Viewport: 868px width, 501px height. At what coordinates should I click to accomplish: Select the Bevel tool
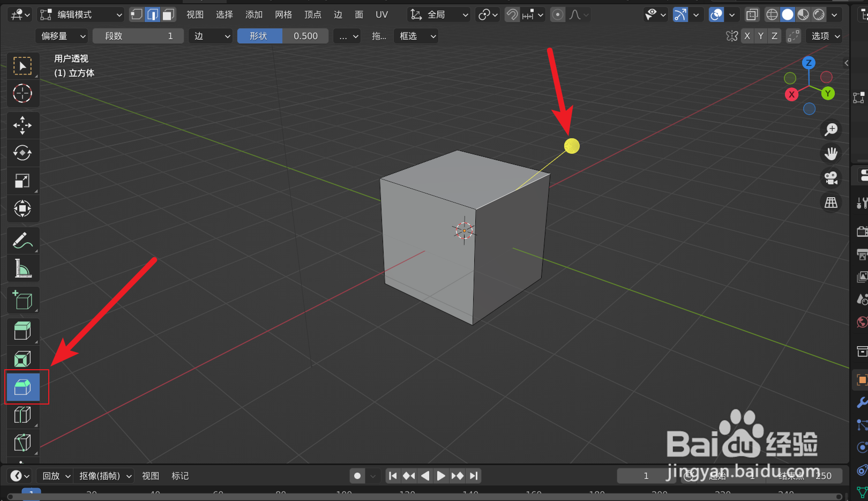[x=23, y=387]
